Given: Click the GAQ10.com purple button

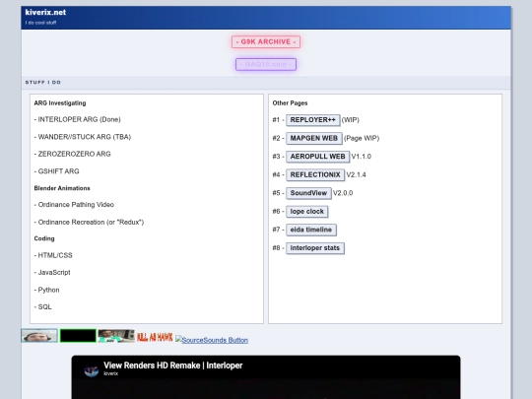Looking at the screenshot, I should [x=266, y=64].
